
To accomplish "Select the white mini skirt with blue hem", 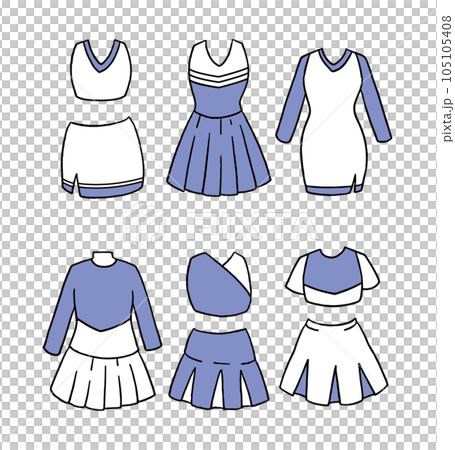I will tap(103, 157).
